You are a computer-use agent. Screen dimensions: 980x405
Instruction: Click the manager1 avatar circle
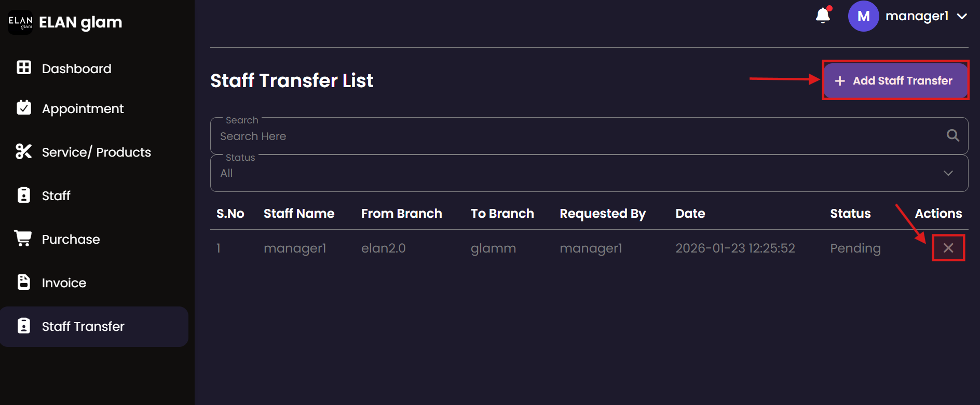click(x=863, y=16)
